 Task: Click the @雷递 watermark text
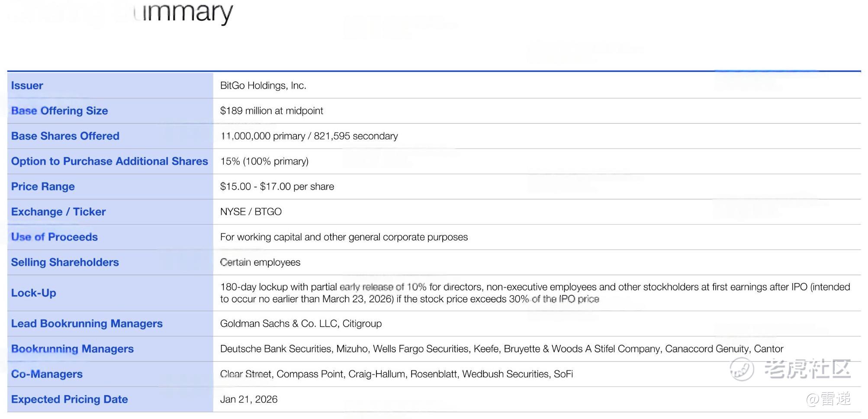click(828, 399)
